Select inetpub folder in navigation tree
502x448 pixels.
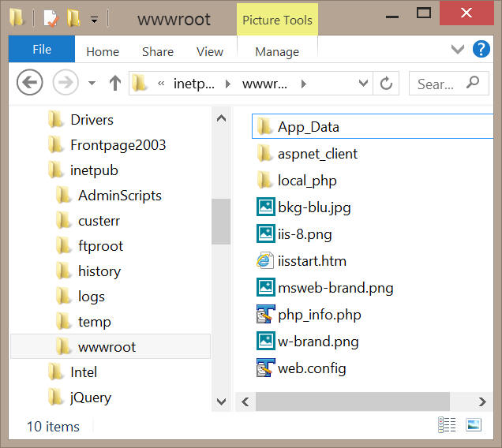(83, 170)
